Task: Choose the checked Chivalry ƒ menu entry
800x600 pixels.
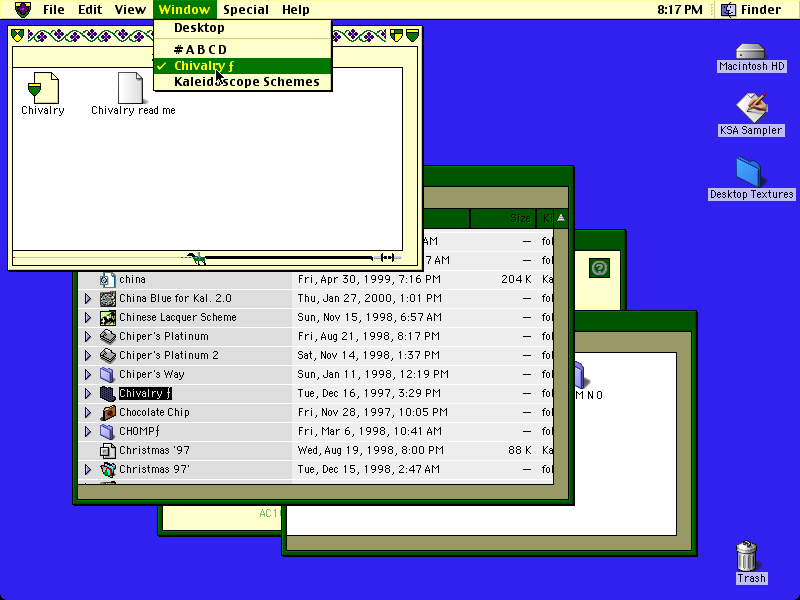Action: coord(243,66)
